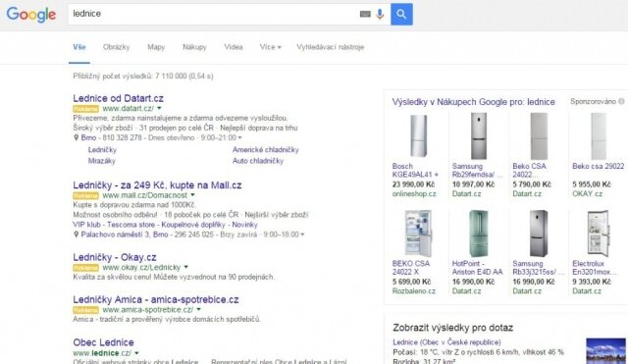The width and height of the screenshot is (628, 364).
Task: Start voice search with microphone icon
Action: [380, 15]
